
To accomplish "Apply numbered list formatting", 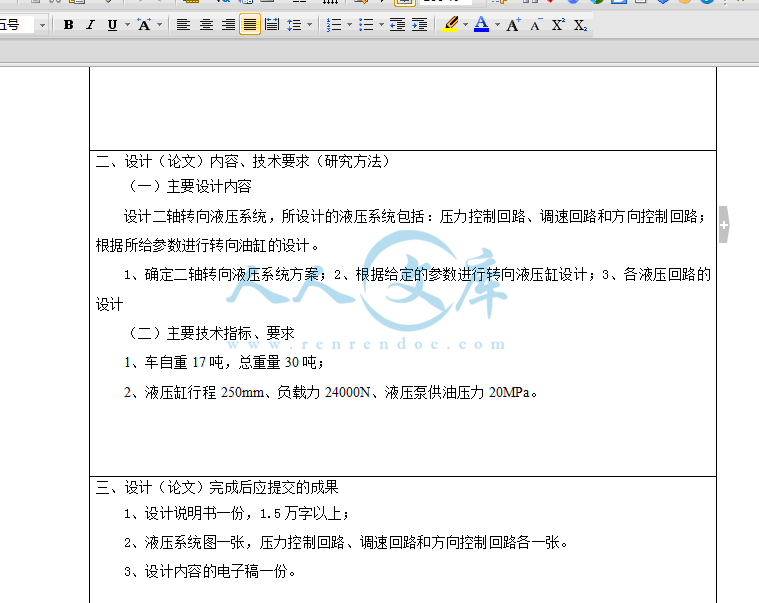I will pyautogui.click(x=334, y=25).
